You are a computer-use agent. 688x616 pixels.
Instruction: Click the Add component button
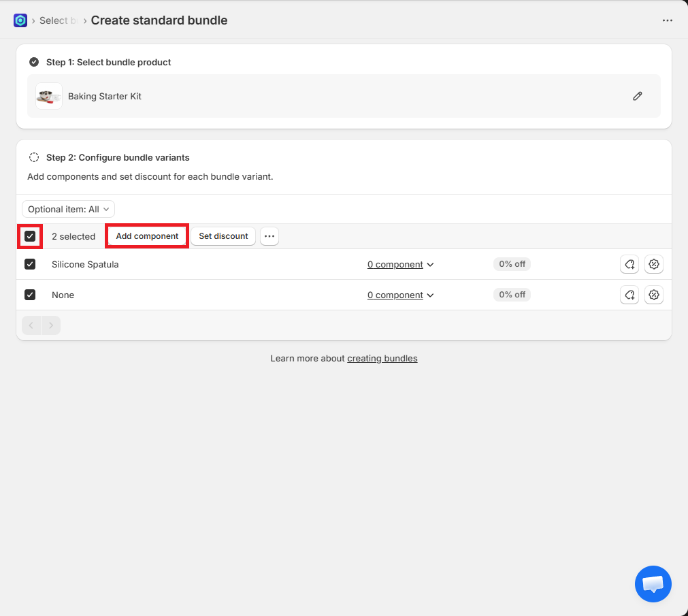pos(147,236)
